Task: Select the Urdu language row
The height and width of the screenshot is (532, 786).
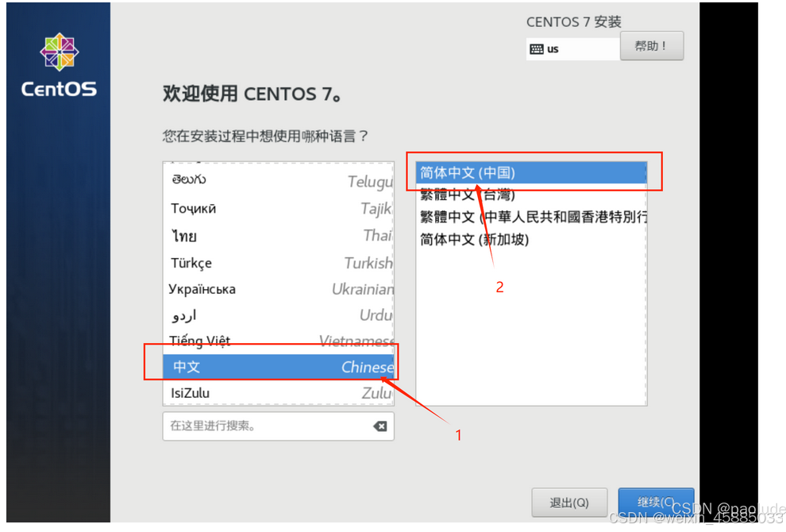Action: (278, 315)
